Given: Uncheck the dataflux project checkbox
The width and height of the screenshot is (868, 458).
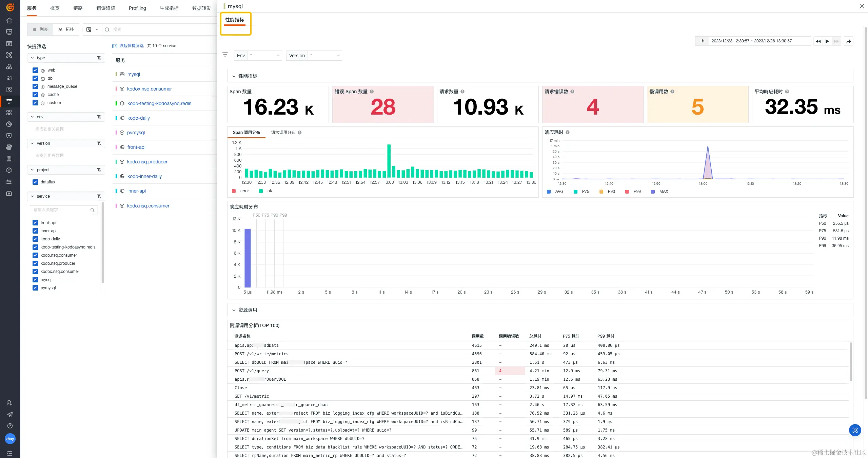Looking at the screenshot, I should [x=35, y=182].
